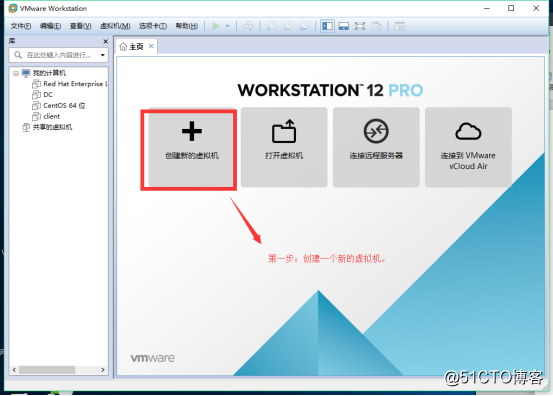Image resolution: width=553 pixels, height=396 pixels.
Task: Click the library scrollbar right arrow
Action: click(x=103, y=370)
